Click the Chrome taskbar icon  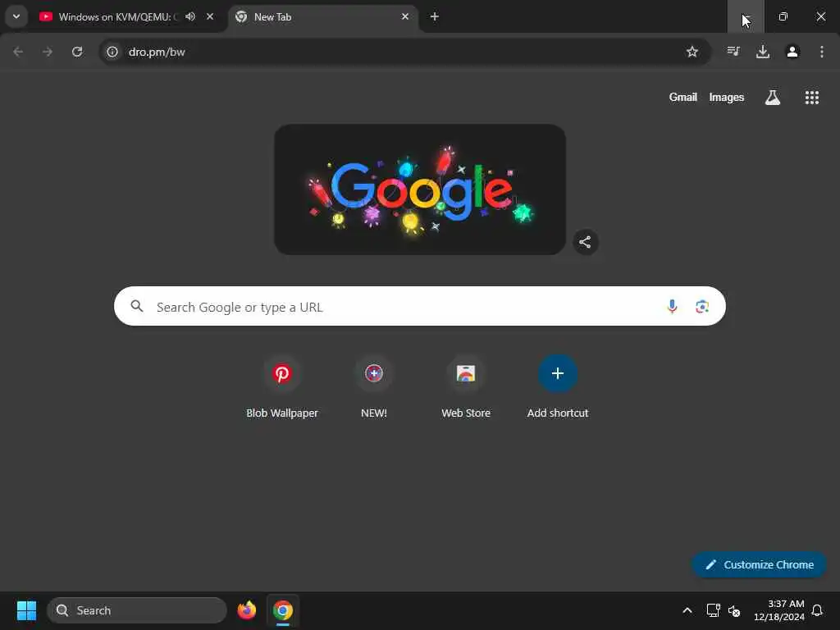click(283, 610)
